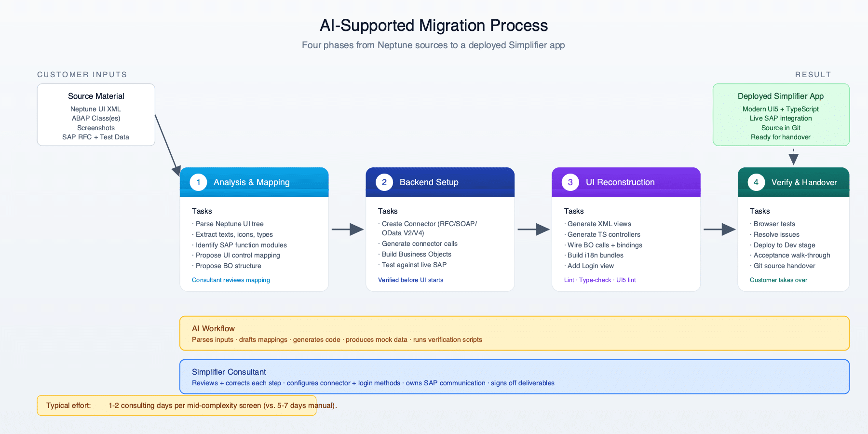Click 'Lint · Type-check · UI5 lint' note
The image size is (868, 434).
click(x=600, y=280)
